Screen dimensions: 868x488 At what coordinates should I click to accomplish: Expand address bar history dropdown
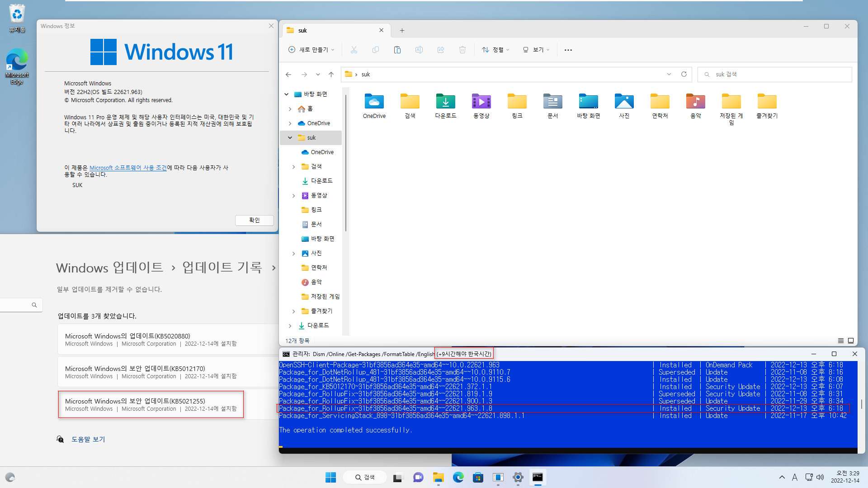tap(669, 74)
